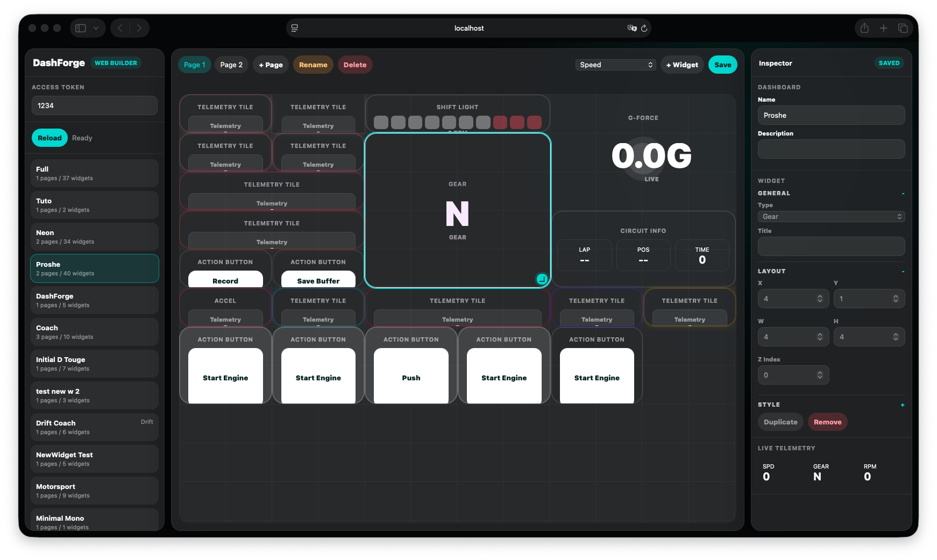Click the browser sidebar toggle icon
This screenshot has width=937, height=560.
coord(81,28)
